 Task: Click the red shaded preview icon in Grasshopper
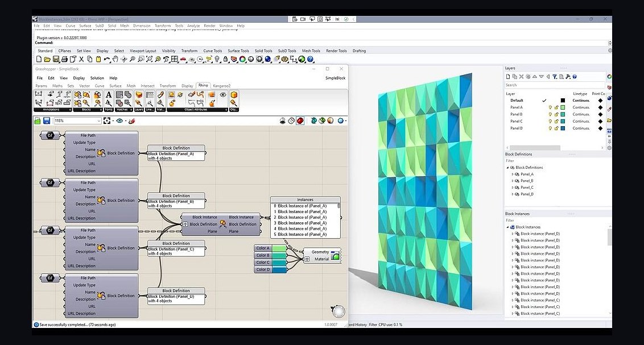[x=300, y=120]
